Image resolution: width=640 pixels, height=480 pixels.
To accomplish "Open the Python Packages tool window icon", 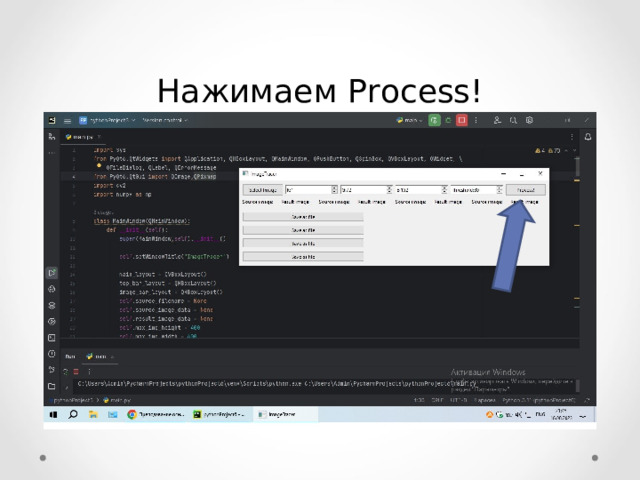I will (52, 305).
